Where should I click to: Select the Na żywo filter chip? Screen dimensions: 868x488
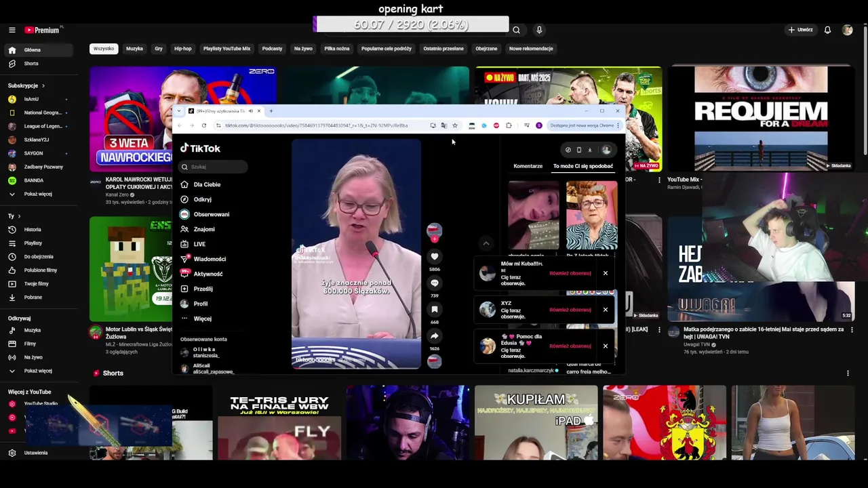[x=303, y=49]
